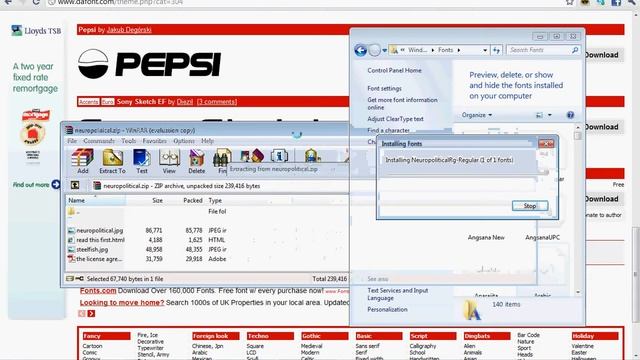The image size is (640, 360).
Task: Click the Back arrow in Fonts window
Action: [360, 50]
